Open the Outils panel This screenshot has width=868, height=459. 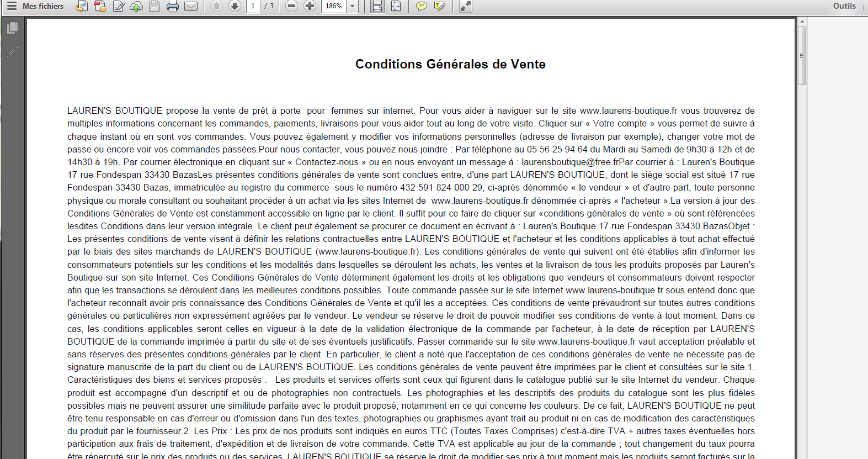coord(844,6)
